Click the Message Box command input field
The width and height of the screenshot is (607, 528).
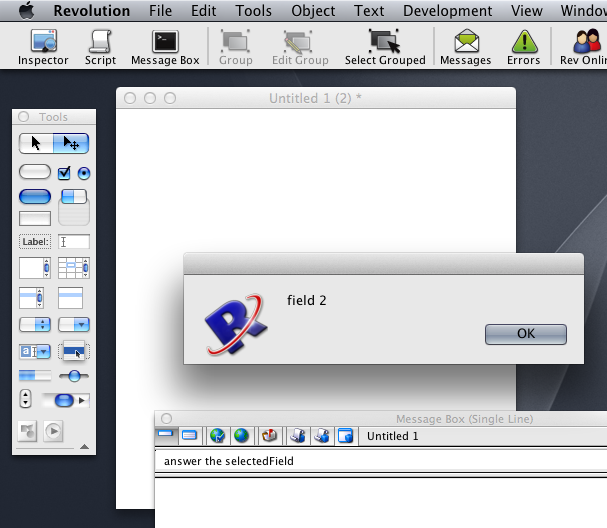point(380,461)
